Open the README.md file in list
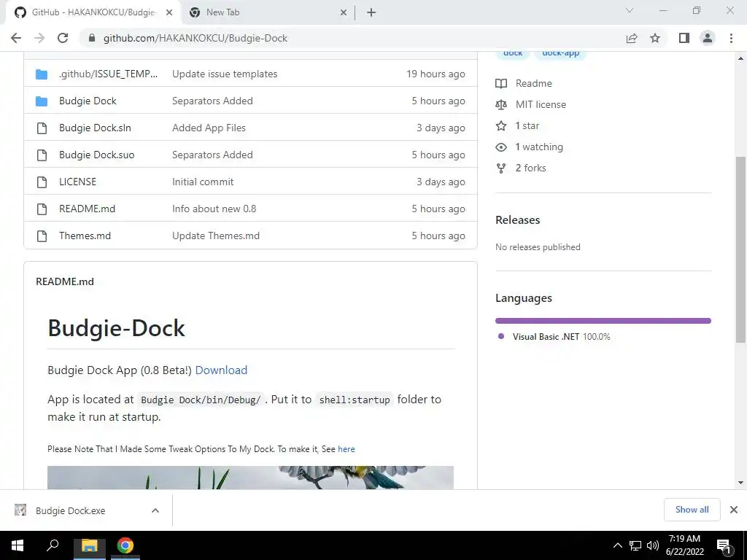 [x=88, y=209]
